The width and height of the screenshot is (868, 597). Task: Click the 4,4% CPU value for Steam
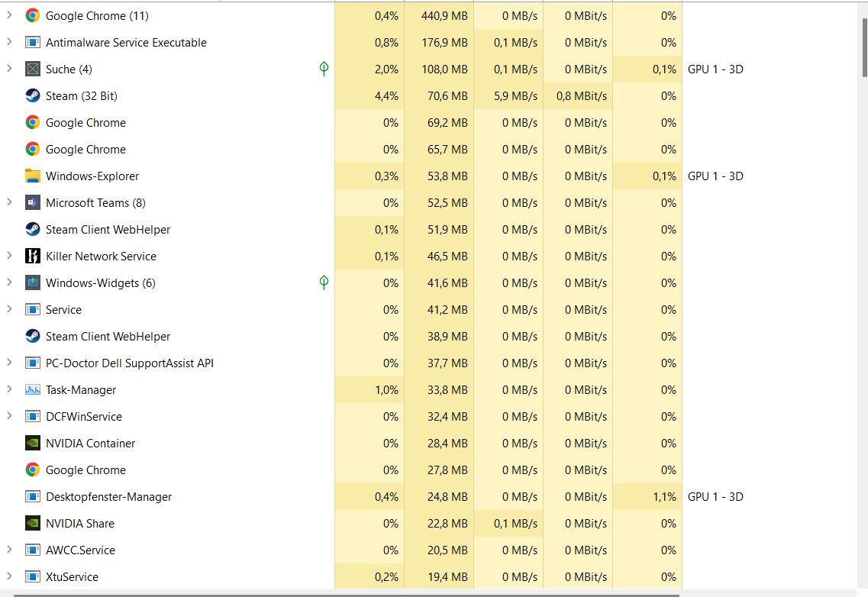tap(386, 95)
